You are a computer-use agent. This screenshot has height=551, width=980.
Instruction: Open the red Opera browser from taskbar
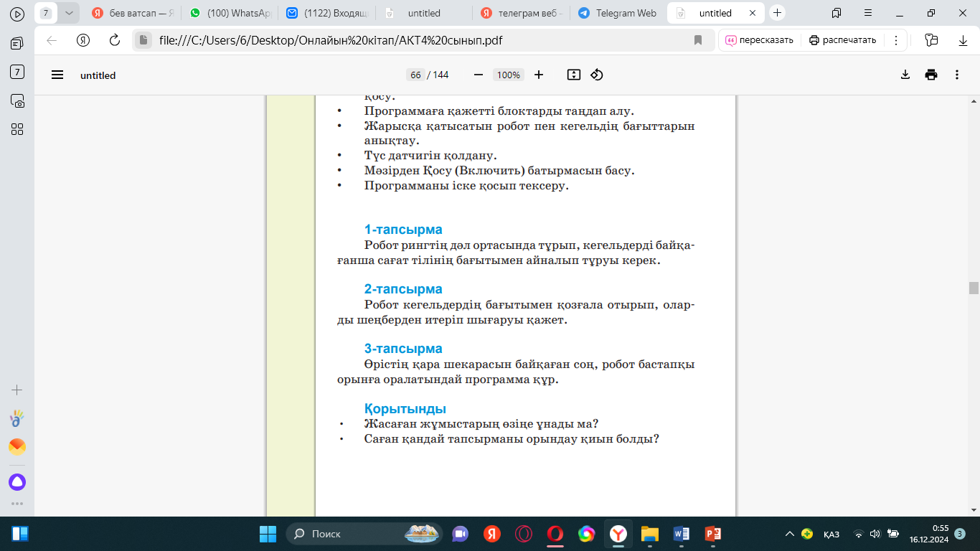(x=555, y=534)
